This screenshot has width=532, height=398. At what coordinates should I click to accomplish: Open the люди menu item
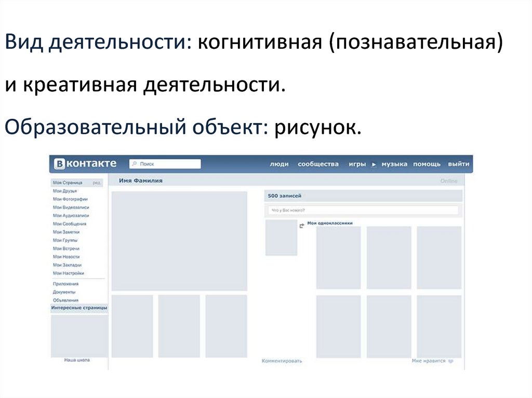click(279, 164)
